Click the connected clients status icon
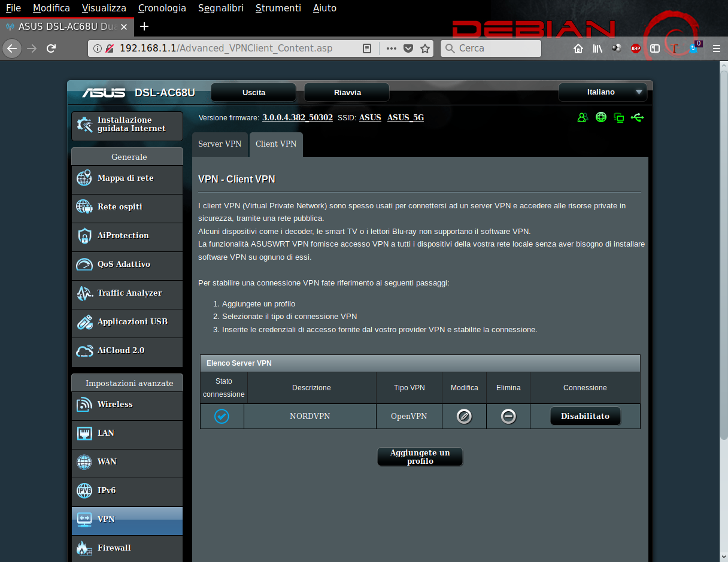 pos(583,117)
